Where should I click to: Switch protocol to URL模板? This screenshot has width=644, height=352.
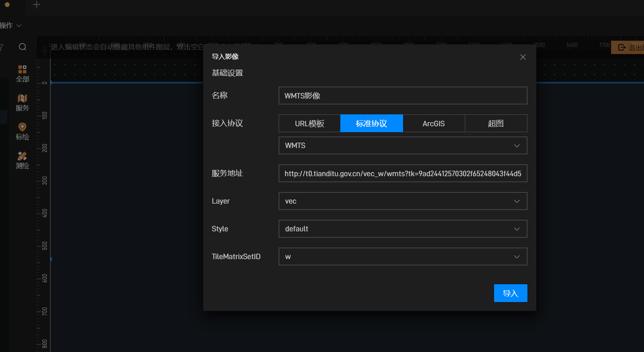(309, 123)
